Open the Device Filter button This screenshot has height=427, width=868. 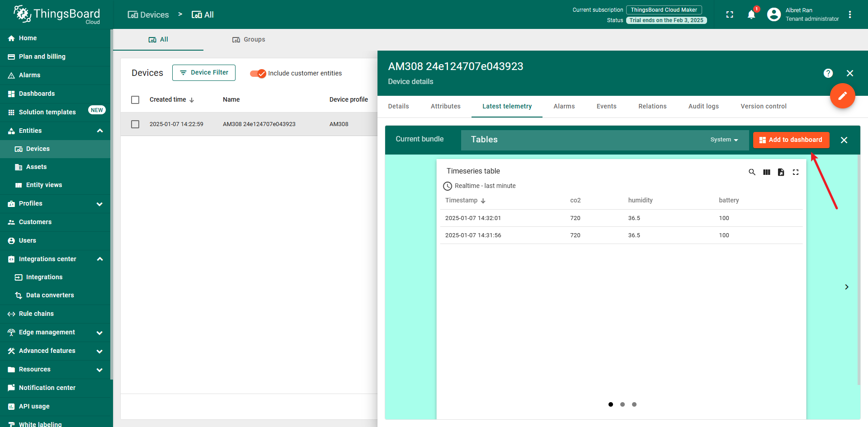(x=204, y=73)
